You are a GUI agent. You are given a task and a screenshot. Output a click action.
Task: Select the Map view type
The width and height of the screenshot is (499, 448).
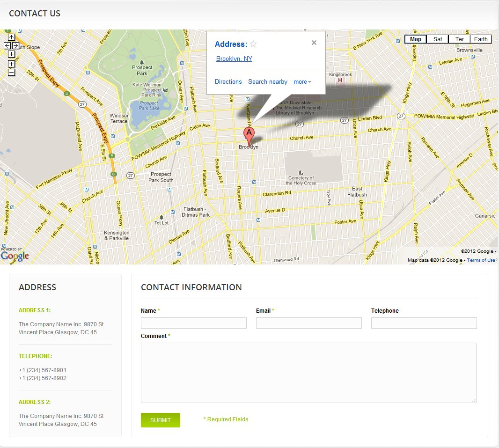point(416,39)
